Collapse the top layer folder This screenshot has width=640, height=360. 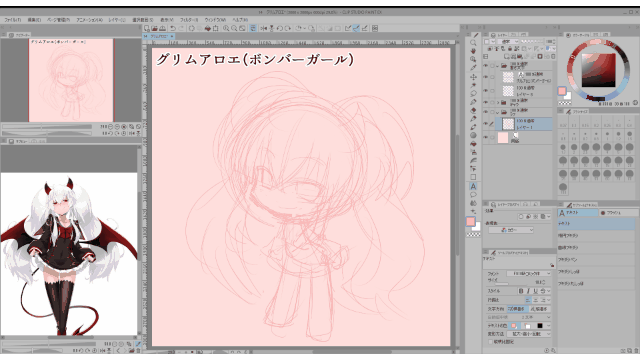[498, 65]
